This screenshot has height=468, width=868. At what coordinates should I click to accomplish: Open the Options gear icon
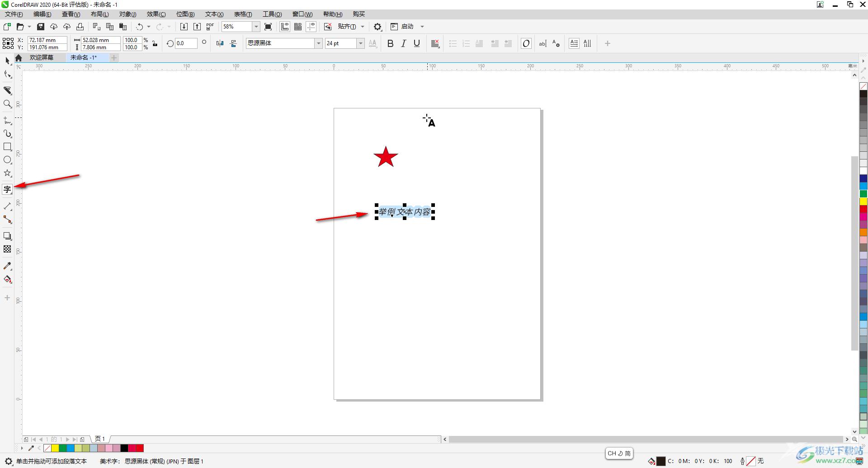pyautogui.click(x=377, y=27)
